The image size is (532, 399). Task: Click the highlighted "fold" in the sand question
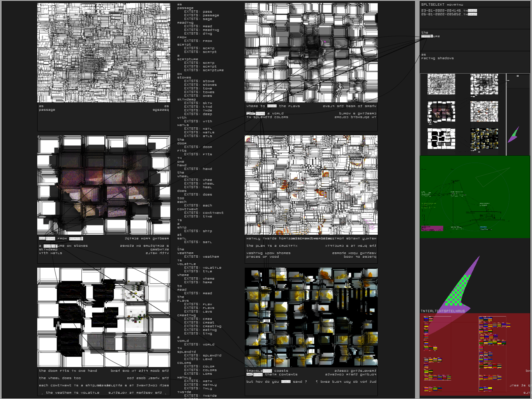click(286, 382)
